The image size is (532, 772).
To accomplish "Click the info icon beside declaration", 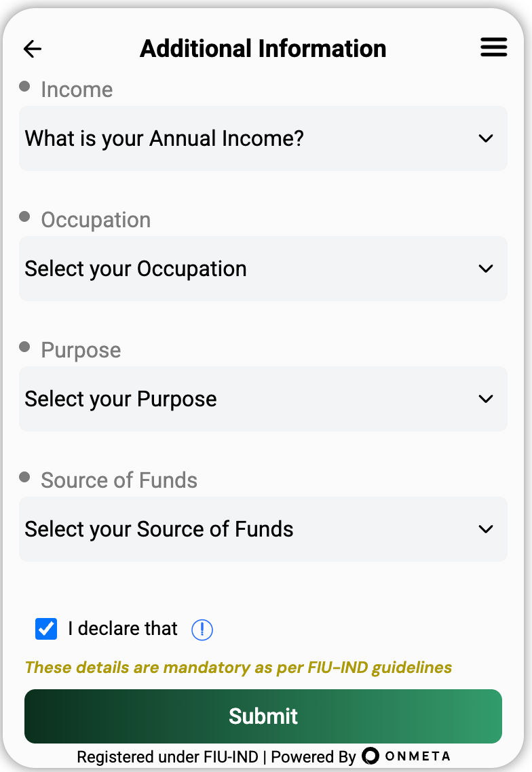I will (x=202, y=630).
